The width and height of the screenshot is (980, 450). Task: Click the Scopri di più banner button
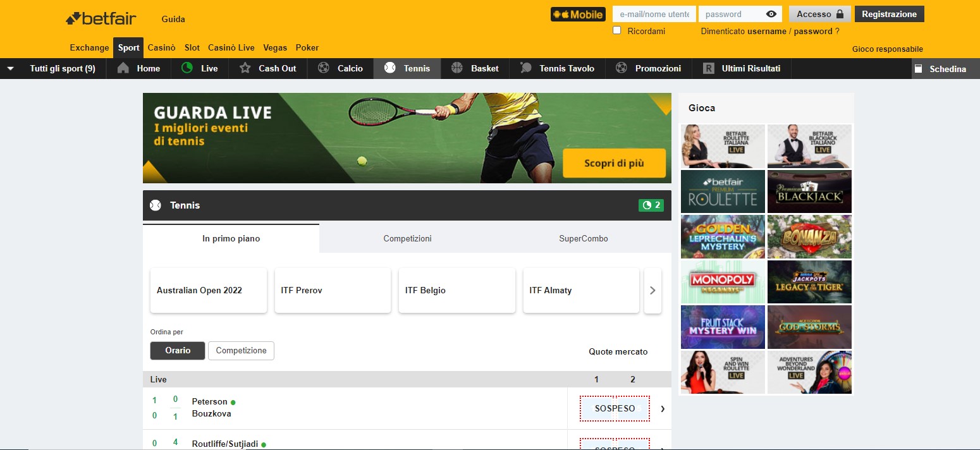[614, 162]
